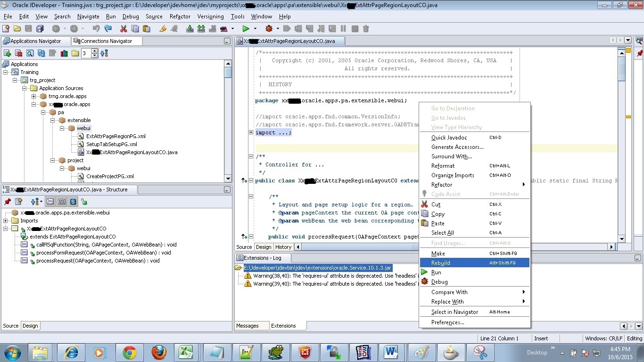644x362 pixels.
Task: Collapse the Training application node
Action: tap(6, 72)
